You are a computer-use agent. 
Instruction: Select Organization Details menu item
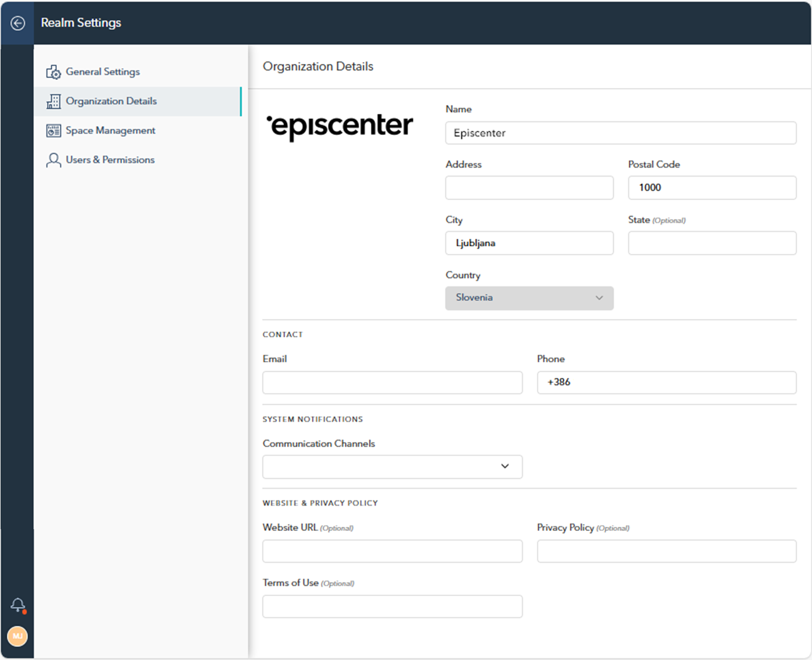[138, 101]
